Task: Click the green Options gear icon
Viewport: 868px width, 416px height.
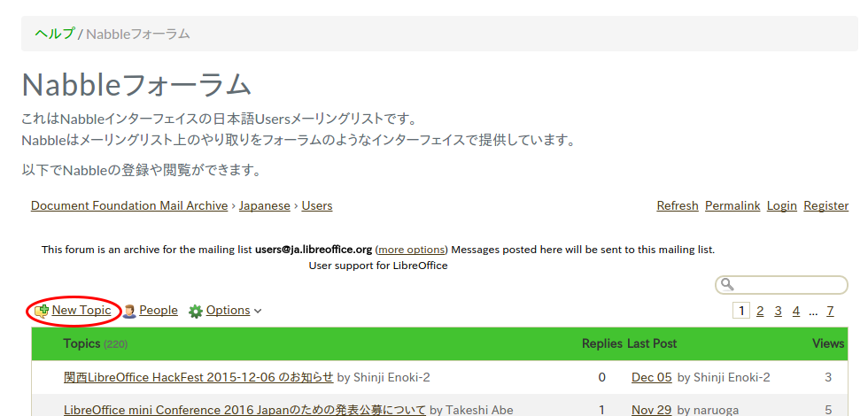Action: (196, 312)
